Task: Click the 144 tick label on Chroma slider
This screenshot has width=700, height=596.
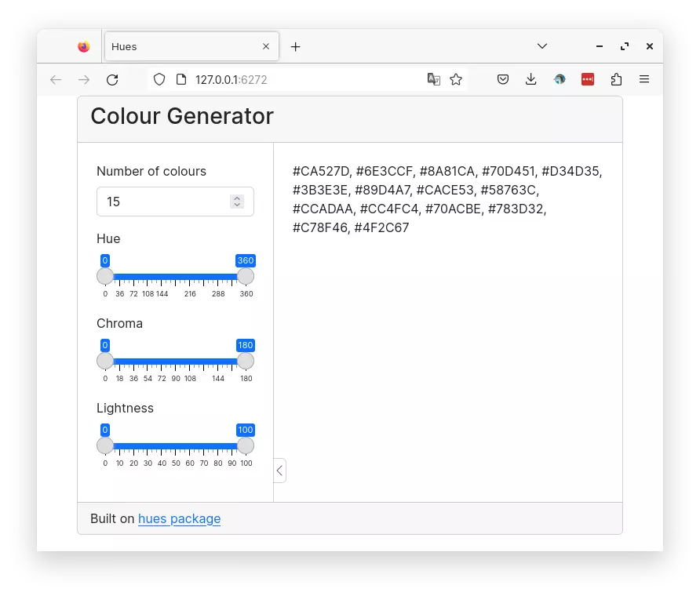Action: (218, 379)
